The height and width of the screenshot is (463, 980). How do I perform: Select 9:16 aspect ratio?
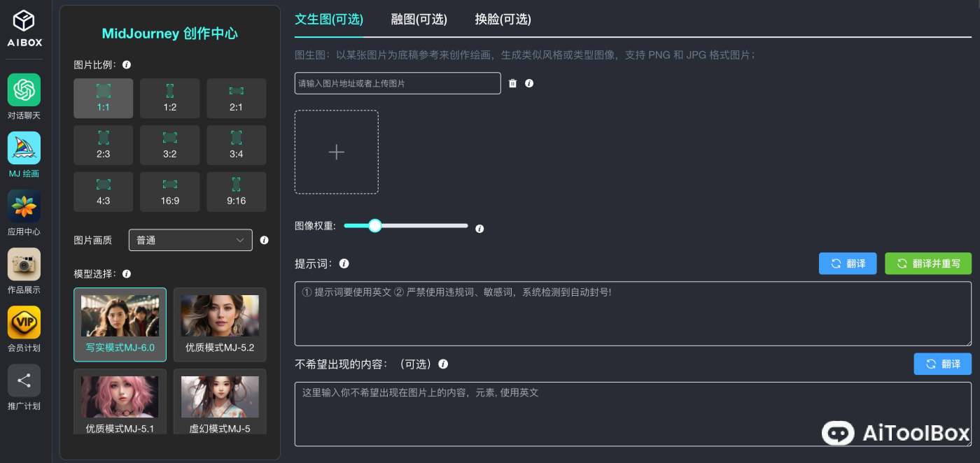[x=237, y=192]
